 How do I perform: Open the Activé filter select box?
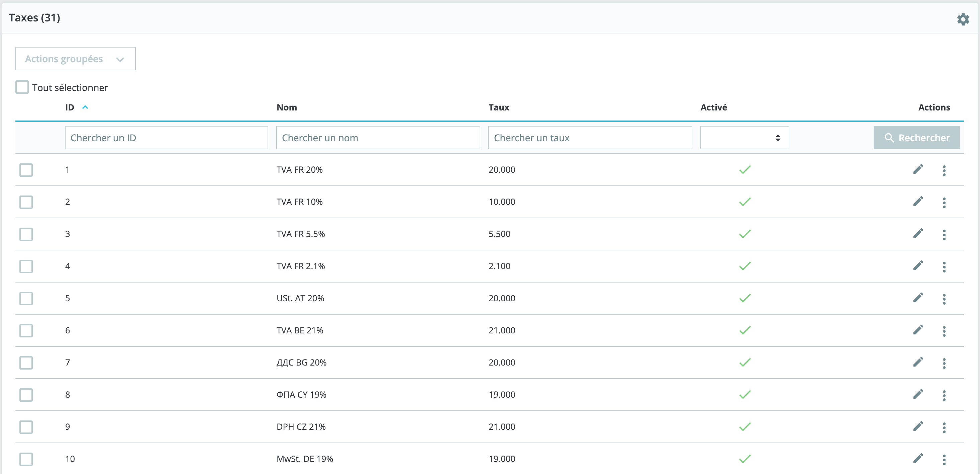(x=745, y=138)
